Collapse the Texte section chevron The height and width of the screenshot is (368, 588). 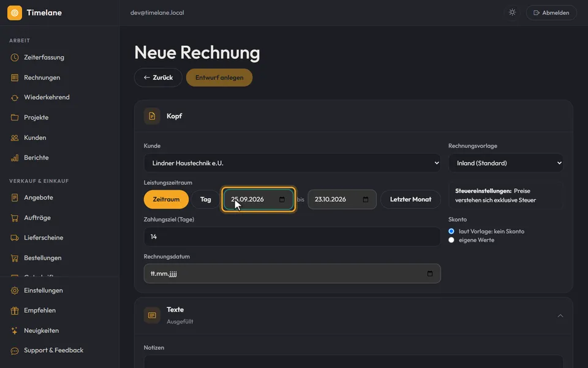(x=560, y=316)
